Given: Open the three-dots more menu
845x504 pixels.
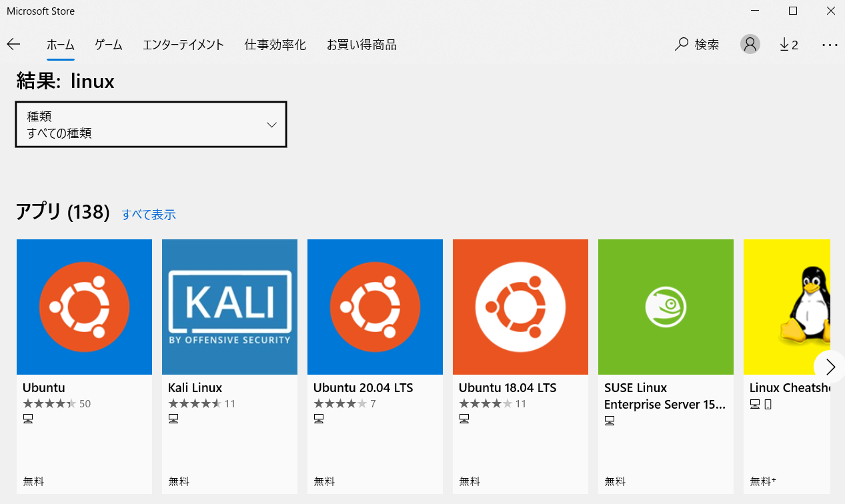Looking at the screenshot, I should click(x=829, y=45).
